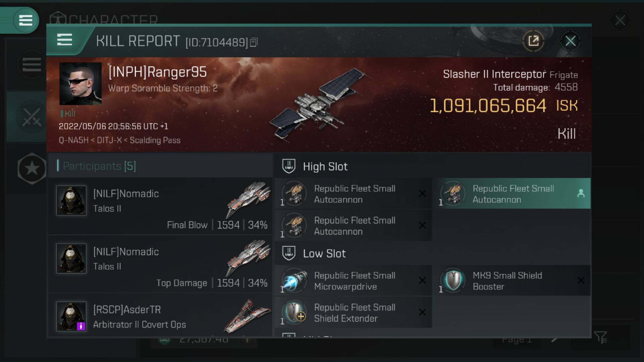
Task: Click the MK9 Small Shield Booster icon
Action: click(453, 281)
